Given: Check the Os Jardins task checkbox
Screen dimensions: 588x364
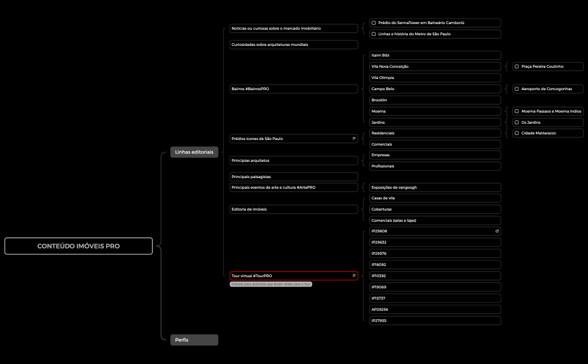Looking at the screenshot, I should [517, 123].
